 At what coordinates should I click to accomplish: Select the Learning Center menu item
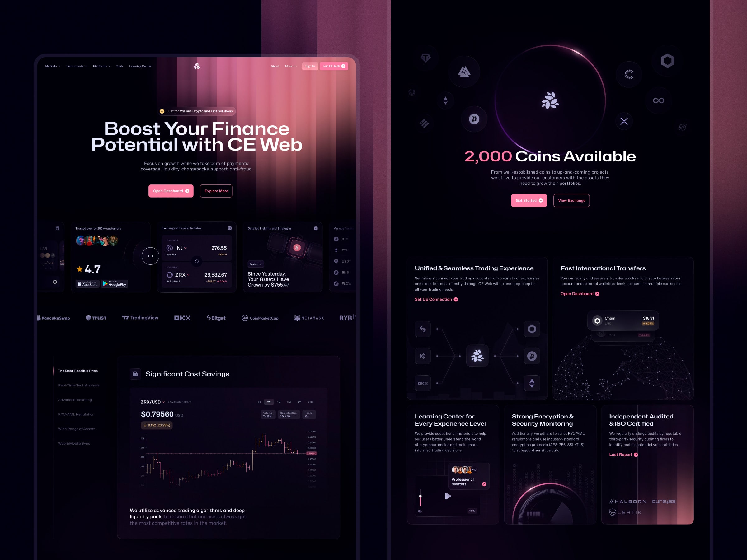pyautogui.click(x=141, y=66)
